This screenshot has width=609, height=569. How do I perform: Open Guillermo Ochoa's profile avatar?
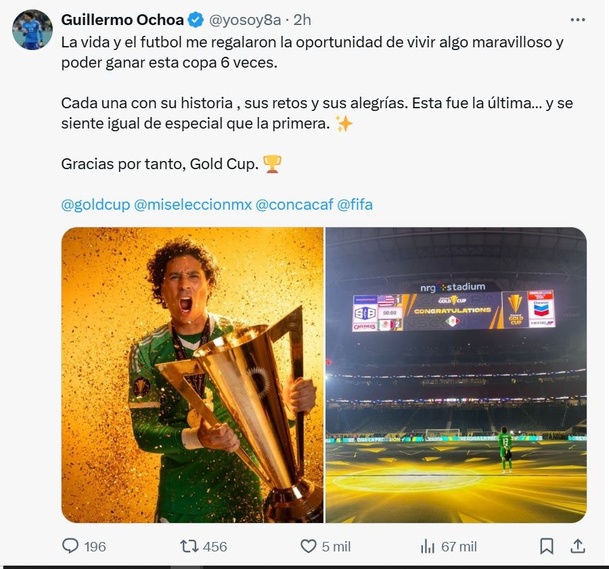[x=32, y=30]
